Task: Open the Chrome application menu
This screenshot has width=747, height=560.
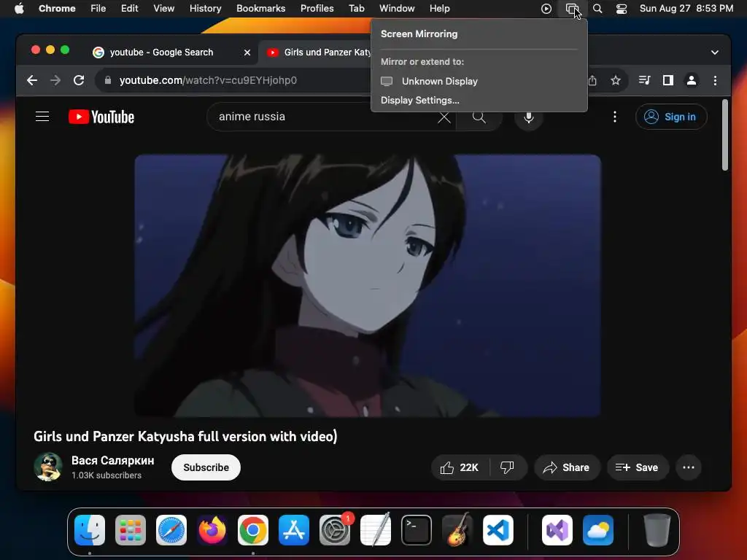Action: click(x=57, y=9)
